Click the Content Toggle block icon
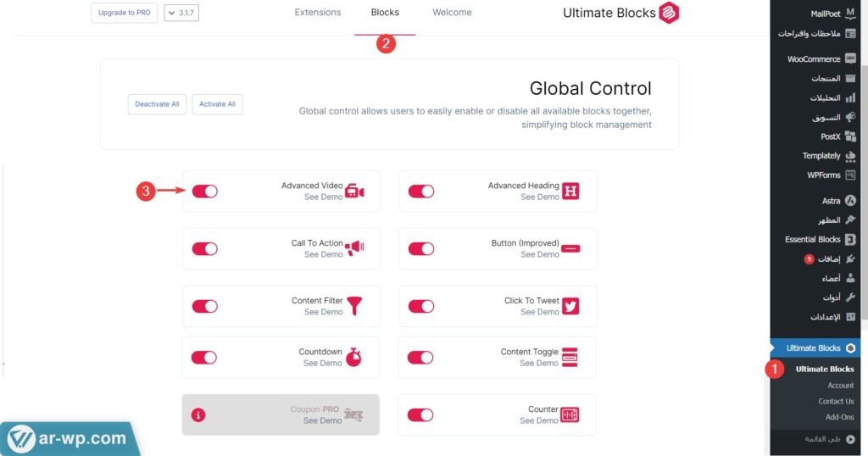Screen dimensions: 868x456 click(570, 357)
